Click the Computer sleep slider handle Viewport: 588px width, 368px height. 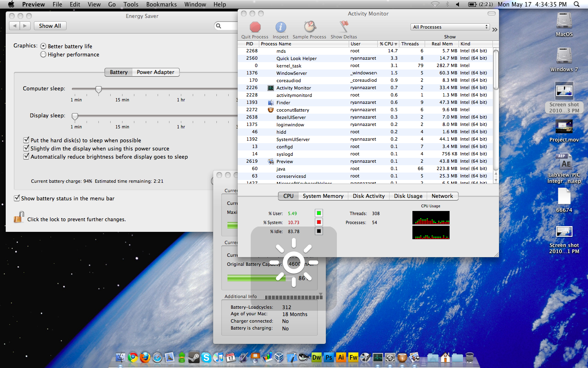(x=98, y=89)
